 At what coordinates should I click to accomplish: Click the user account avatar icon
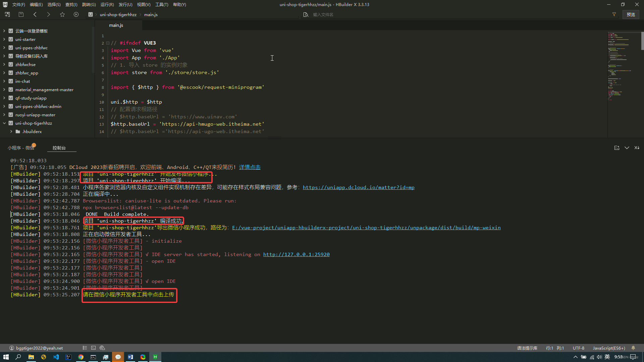(x=12, y=348)
